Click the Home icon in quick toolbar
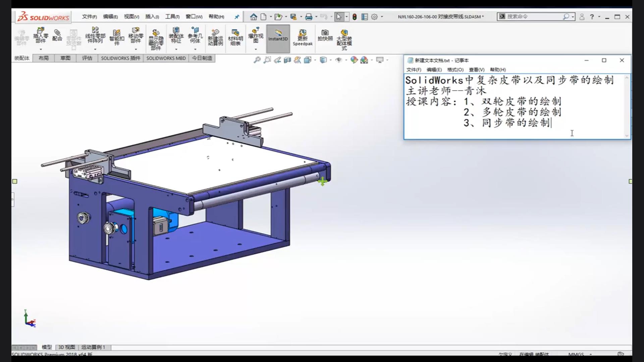Screen dimensions: 644x362 (x=254, y=17)
